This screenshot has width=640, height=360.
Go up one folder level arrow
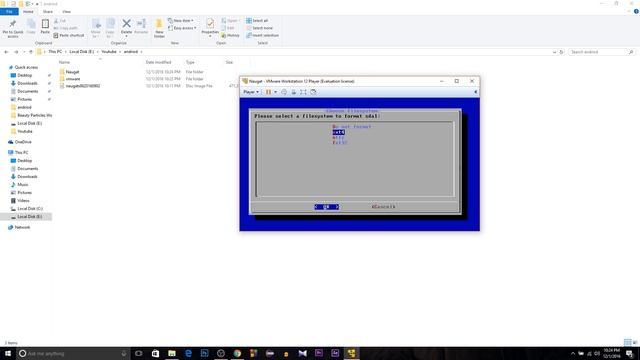[x=31, y=52]
